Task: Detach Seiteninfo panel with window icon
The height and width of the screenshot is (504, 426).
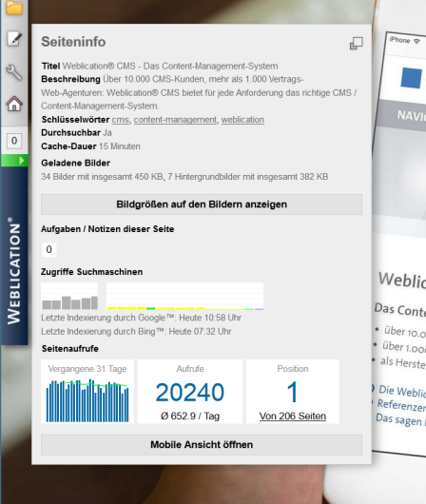Action: 357,43
